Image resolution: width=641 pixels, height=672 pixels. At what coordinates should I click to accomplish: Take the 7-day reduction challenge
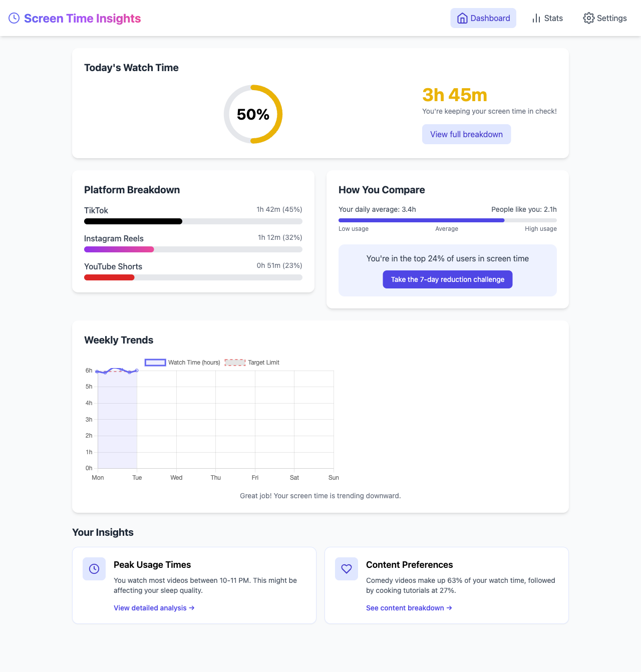[447, 279]
